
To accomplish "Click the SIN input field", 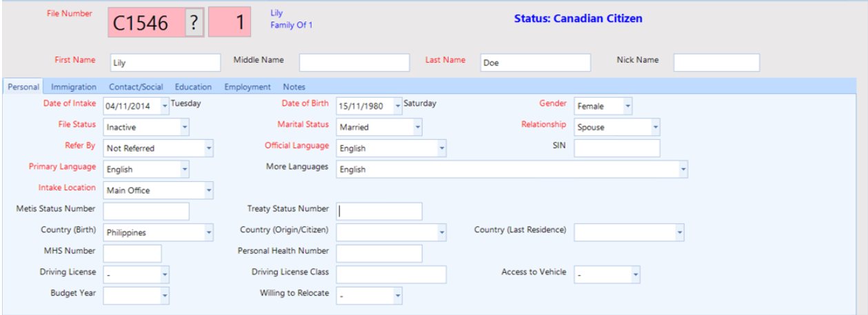I will click(x=616, y=148).
